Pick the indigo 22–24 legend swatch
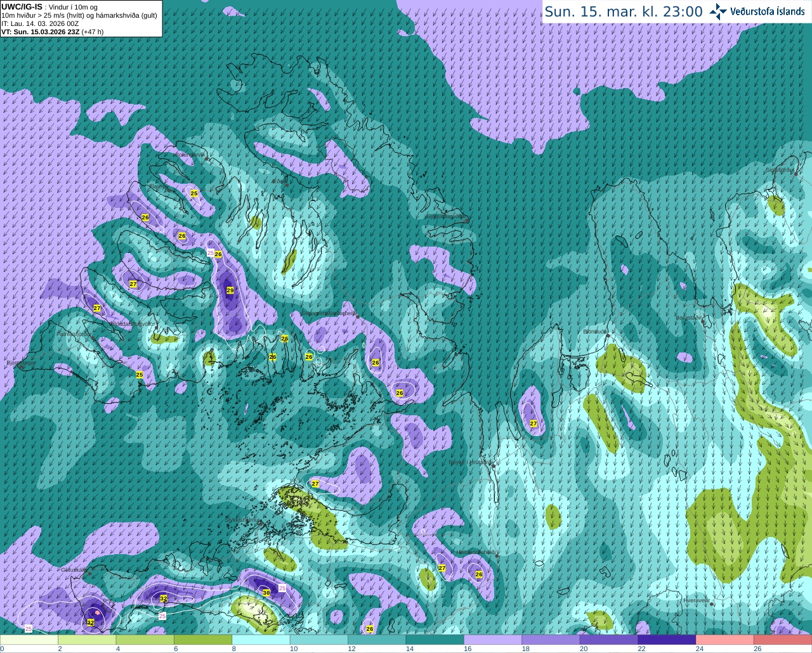 pyautogui.click(x=667, y=640)
